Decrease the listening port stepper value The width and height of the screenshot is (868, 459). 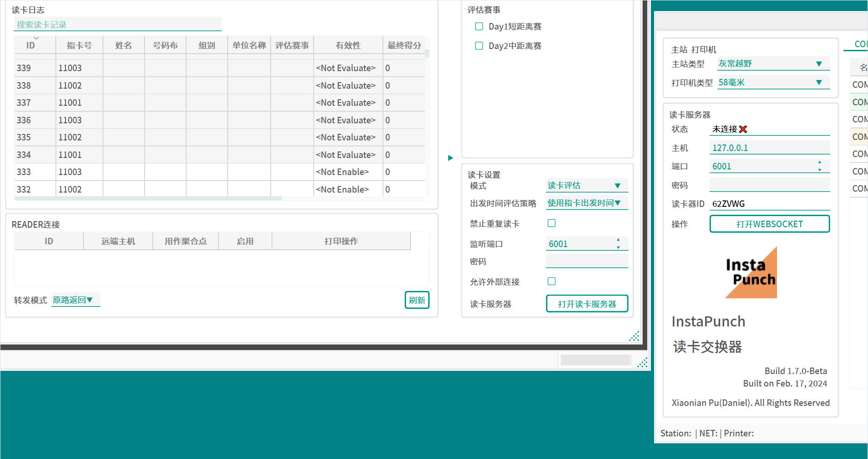pos(618,248)
